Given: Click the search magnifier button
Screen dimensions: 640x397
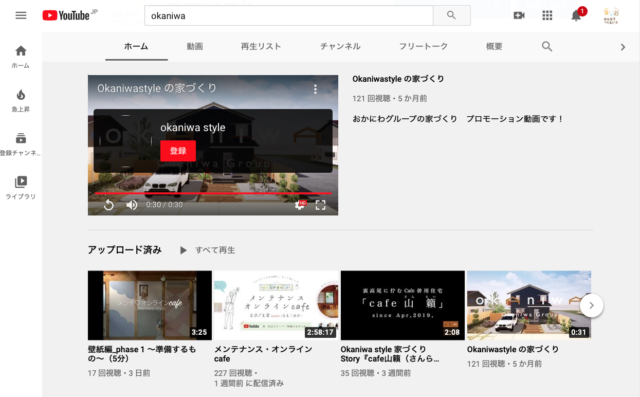Looking at the screenshot, I should 451,16.
